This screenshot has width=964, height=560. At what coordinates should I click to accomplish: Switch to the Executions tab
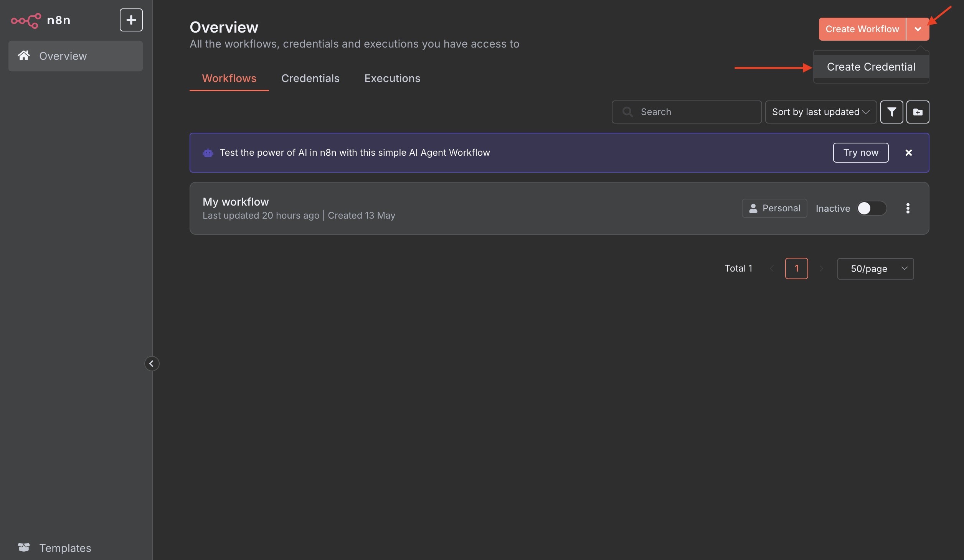point(392,78)
